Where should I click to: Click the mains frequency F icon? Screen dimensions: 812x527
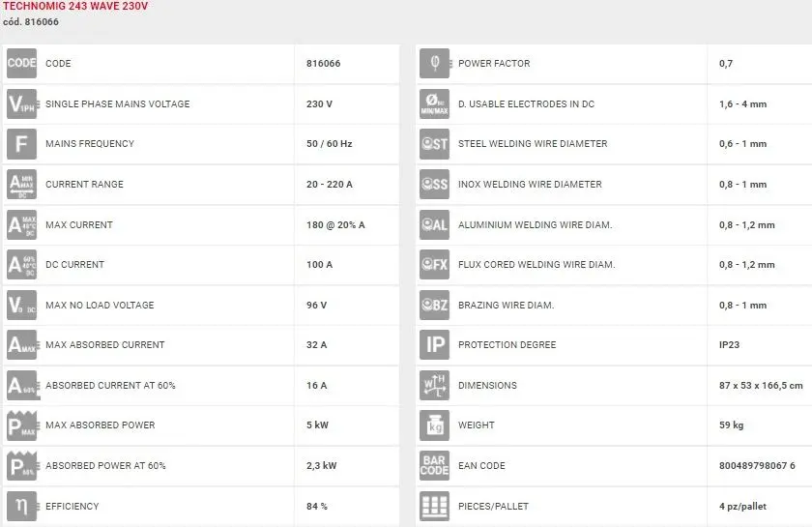coord(21,144)
